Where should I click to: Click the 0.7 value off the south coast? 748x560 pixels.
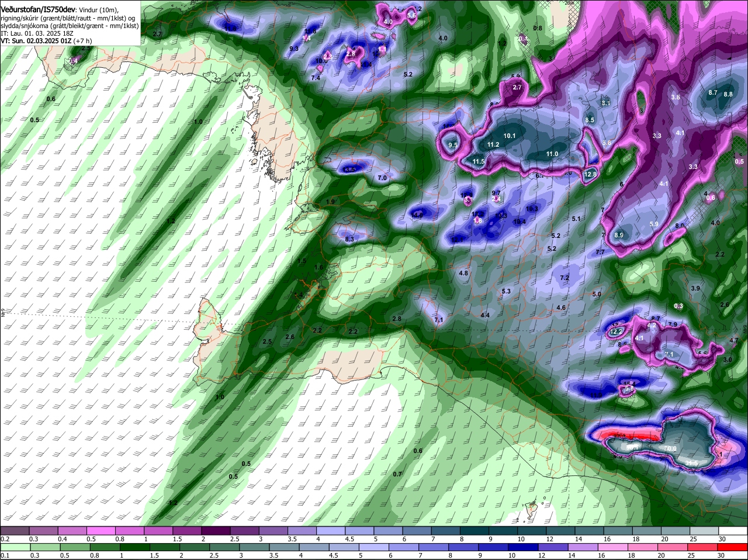click(397, 474)
